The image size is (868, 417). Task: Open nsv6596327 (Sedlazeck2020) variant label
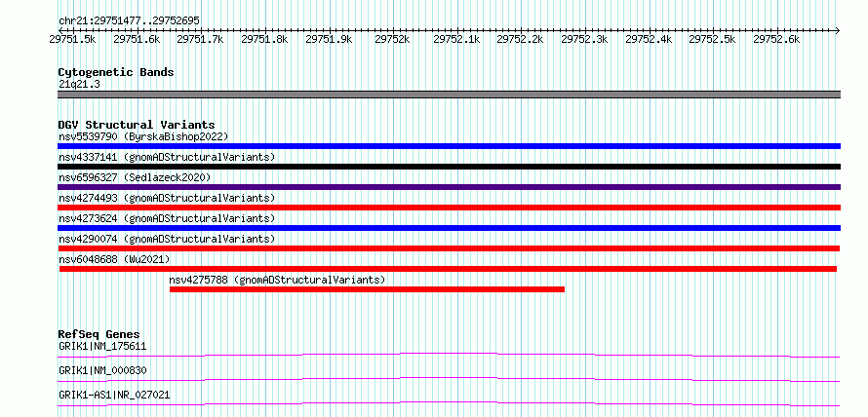click(135, 177)
